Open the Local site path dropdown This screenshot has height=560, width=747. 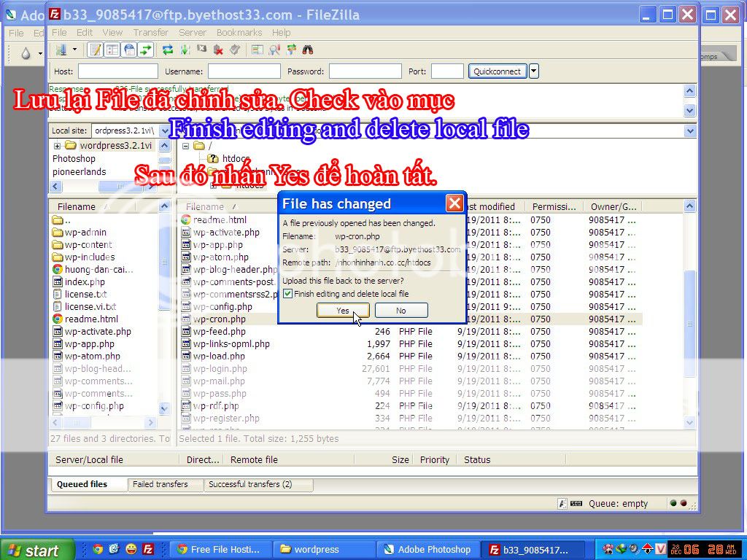tap(164, 131)
